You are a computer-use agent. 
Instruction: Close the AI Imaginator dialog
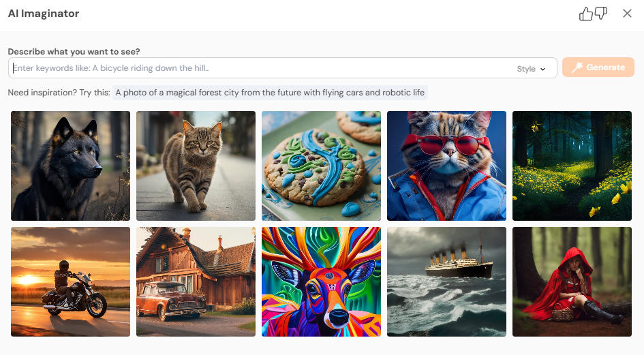pos(627,14)
